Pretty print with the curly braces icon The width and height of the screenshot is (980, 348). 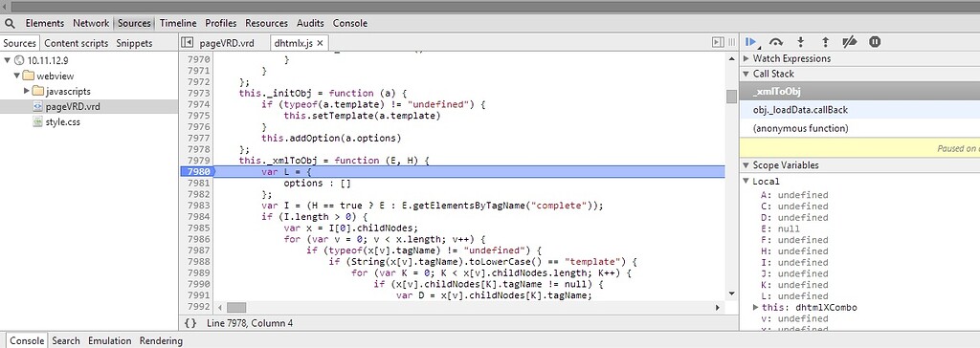tap(190, 323)
